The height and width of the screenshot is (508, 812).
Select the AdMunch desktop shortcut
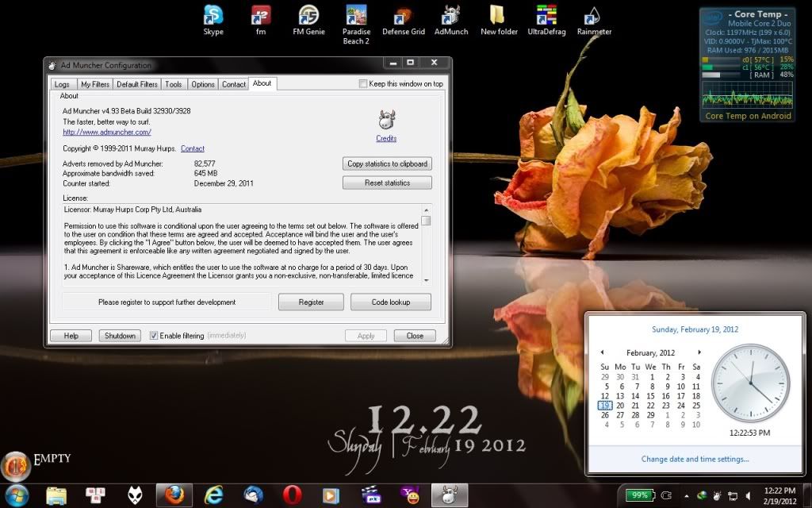(451, 21)
